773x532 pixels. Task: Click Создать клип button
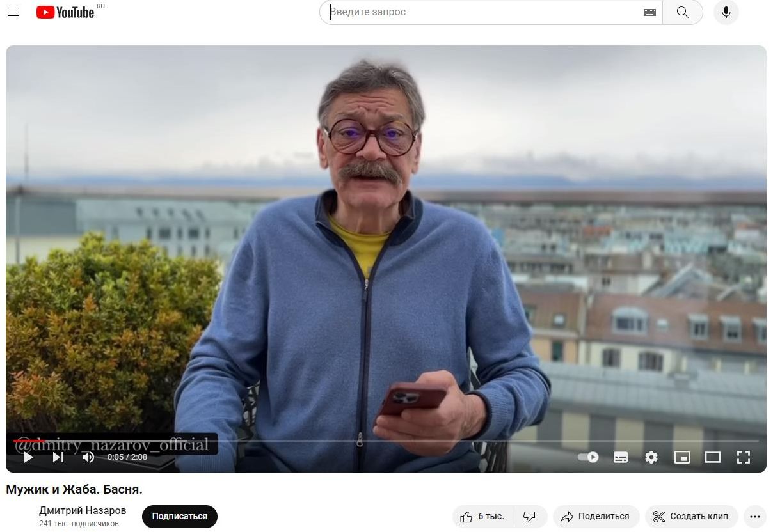click(692, 517)
